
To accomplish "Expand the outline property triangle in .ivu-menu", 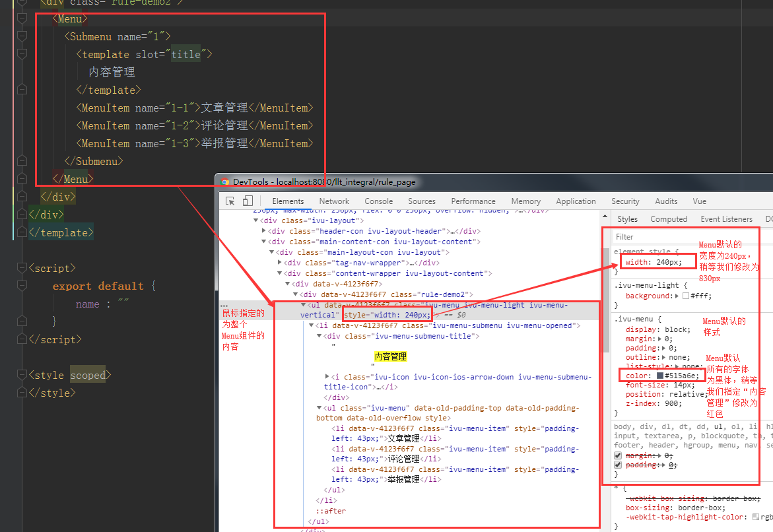I will click(x=663, y=358).
